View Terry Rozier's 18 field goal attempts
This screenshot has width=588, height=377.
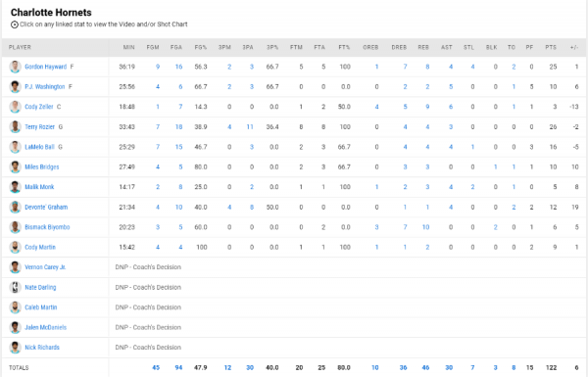178,127
